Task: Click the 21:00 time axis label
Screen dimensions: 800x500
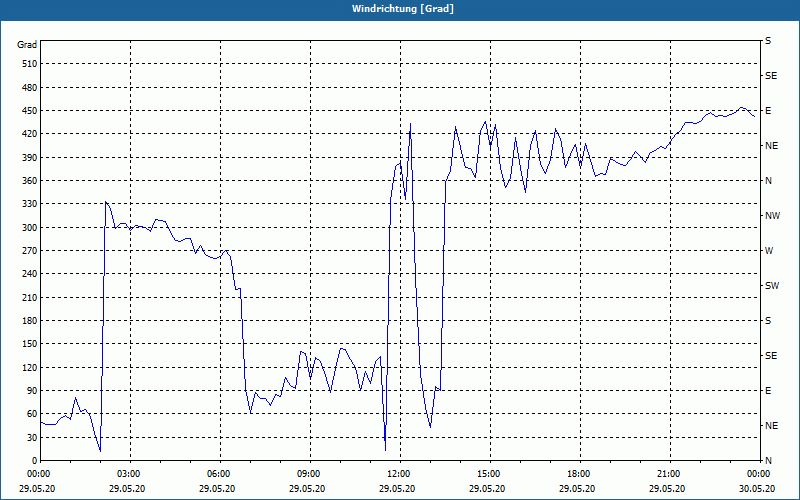Action: point(669,474)
